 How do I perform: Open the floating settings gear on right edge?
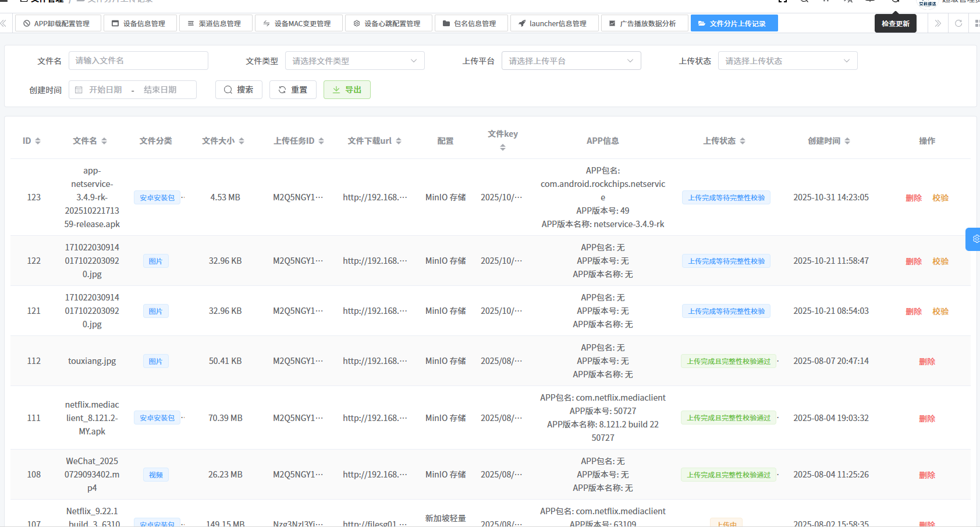point(975,239)
